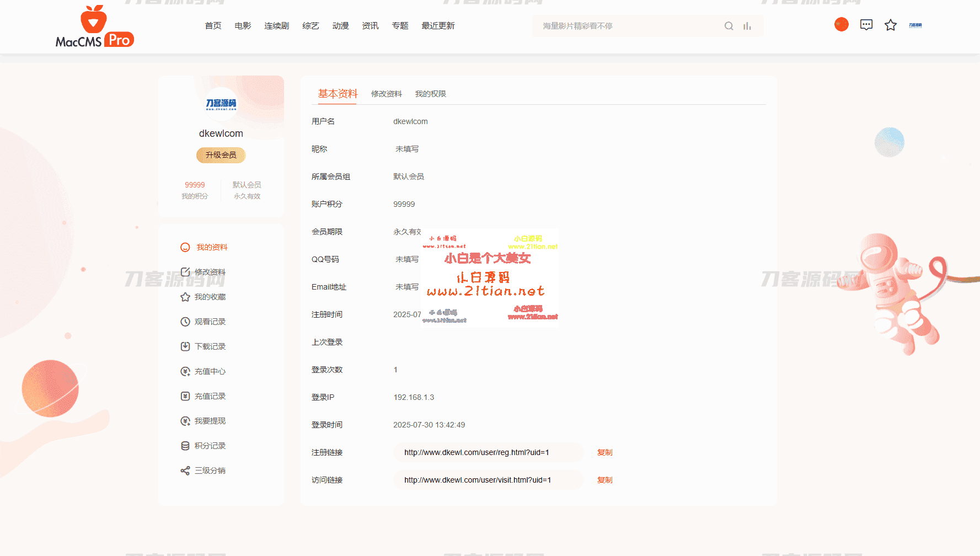Click the MacCMS Pro logo
This screenshot has width=980, height=556.
pyautogui.click(x=94, y=26)
